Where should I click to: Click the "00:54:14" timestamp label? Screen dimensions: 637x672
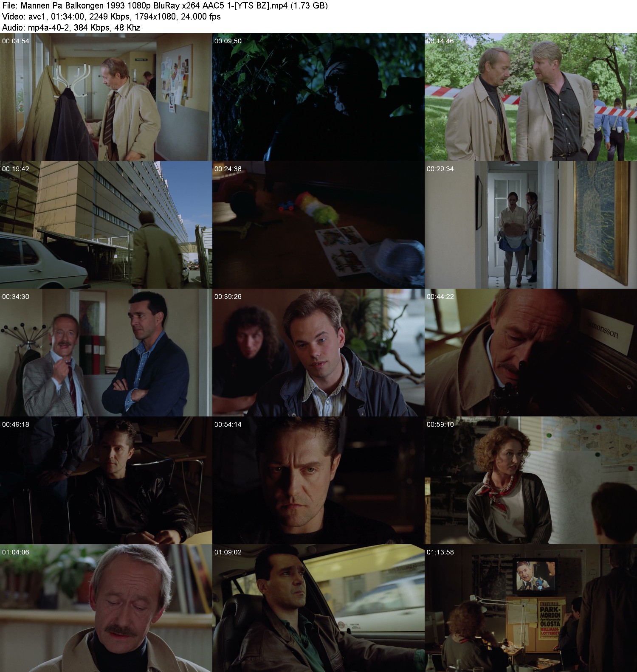point(228,425)
